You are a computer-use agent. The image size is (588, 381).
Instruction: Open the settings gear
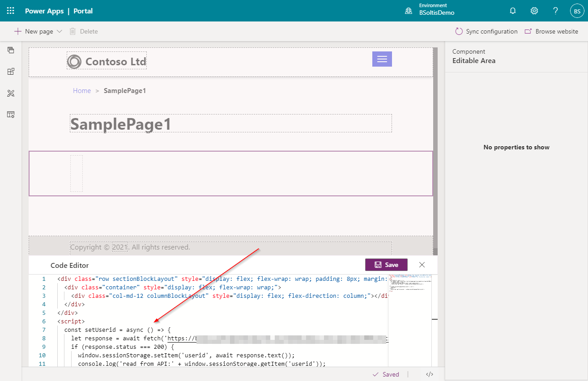[x=534, y=11]
